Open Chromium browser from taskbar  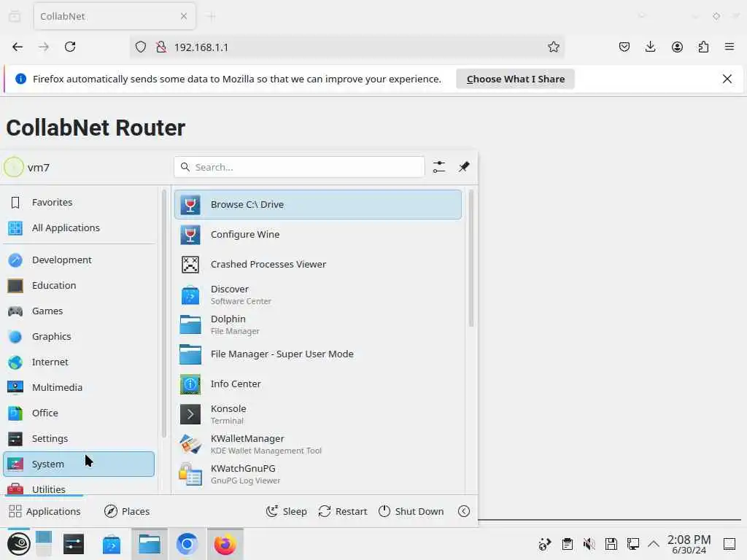(187, 544)
